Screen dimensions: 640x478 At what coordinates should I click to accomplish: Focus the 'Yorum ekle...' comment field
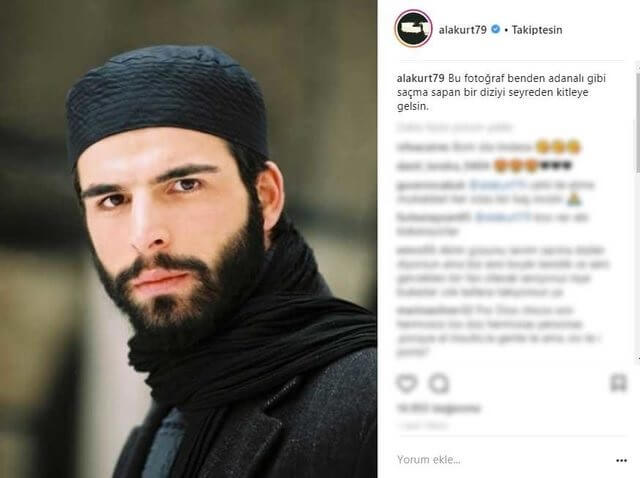pyautogui.click(x=502, y=460)
